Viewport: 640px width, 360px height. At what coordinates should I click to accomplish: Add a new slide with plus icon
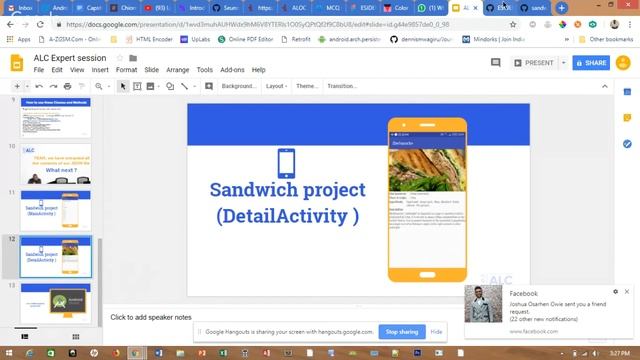17,86
